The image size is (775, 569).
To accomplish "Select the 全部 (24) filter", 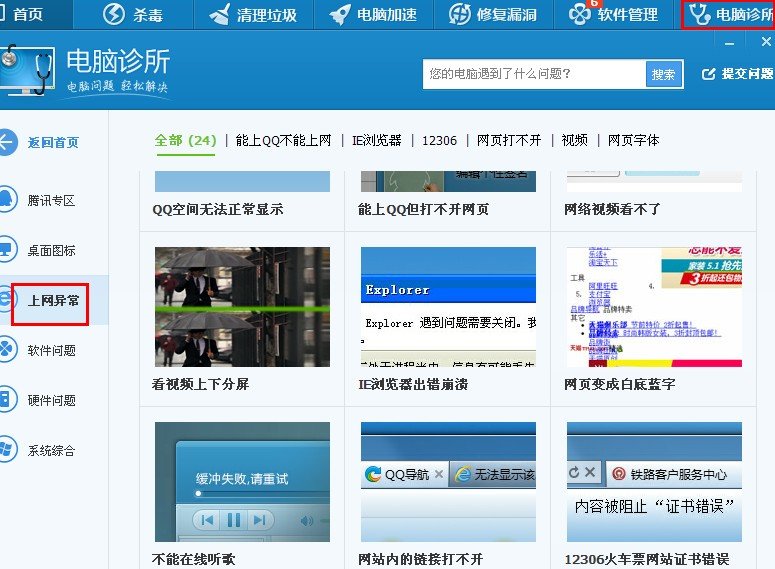I will (x=186, y=140).
